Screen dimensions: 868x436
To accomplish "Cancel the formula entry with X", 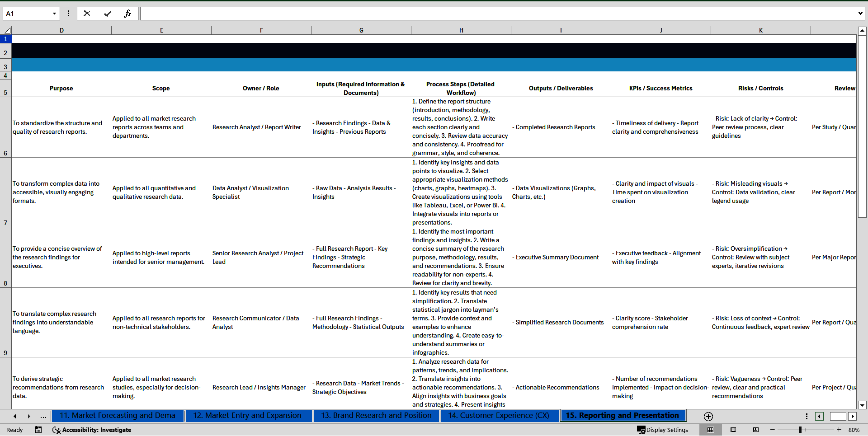I will tap(87, 14).
